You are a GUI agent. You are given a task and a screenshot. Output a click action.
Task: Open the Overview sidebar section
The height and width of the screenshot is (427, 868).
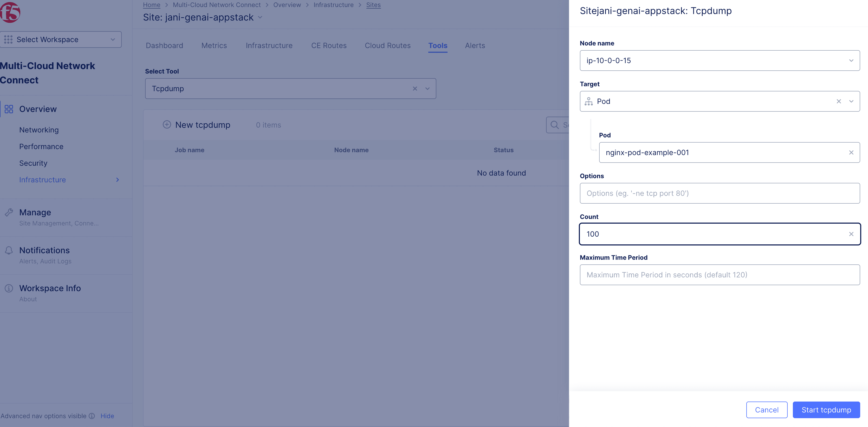pos(38,109)
